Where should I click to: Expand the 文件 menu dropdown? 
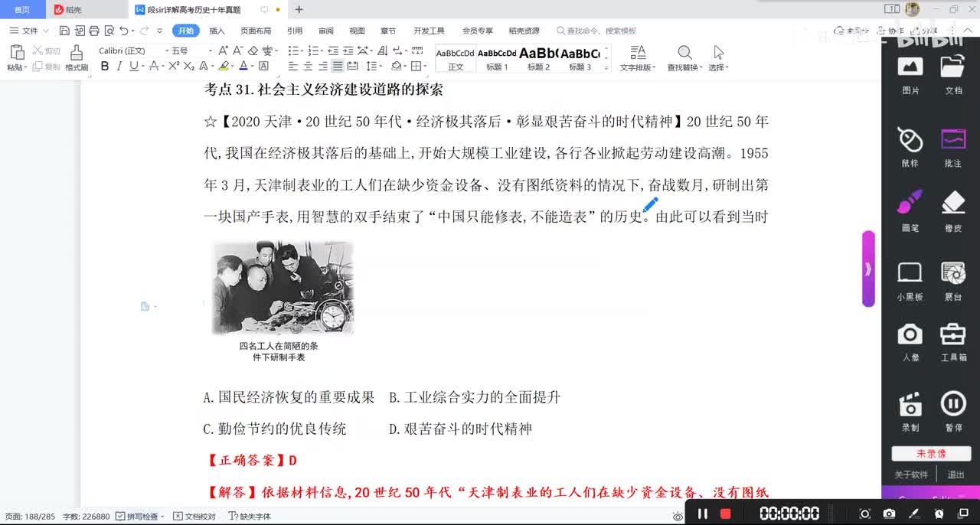(x=30, y=31)
